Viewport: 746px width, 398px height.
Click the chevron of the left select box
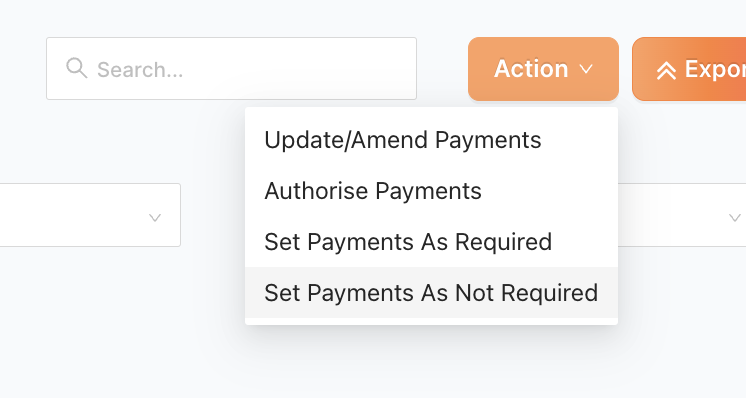(155, 218)
